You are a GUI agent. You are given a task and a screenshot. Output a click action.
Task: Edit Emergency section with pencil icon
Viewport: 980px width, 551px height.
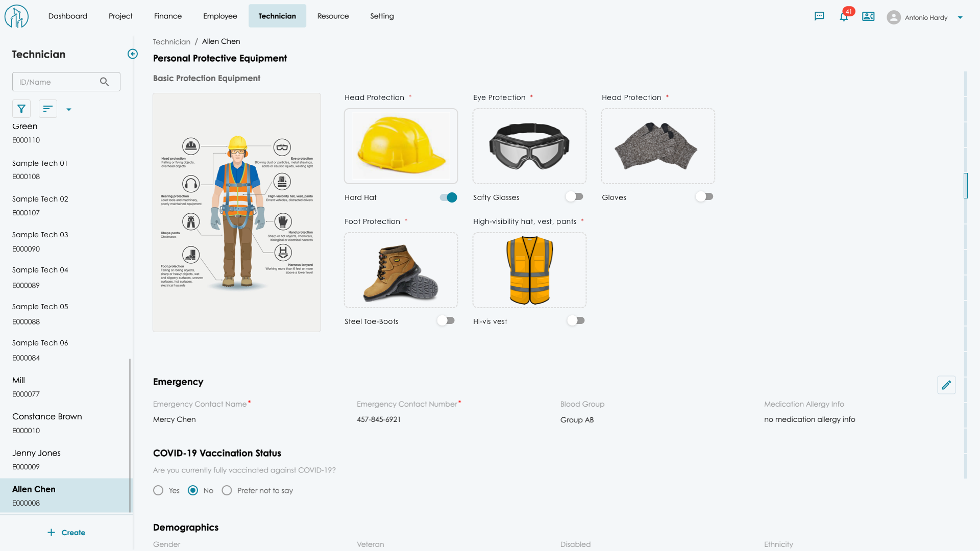tap(946, 385)
